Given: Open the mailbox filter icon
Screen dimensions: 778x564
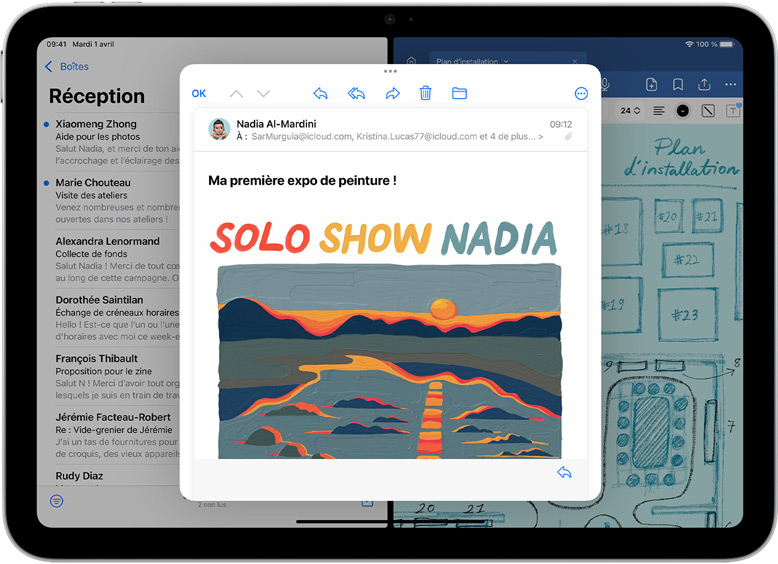Looking at the screenshot, I should (56, 500).
